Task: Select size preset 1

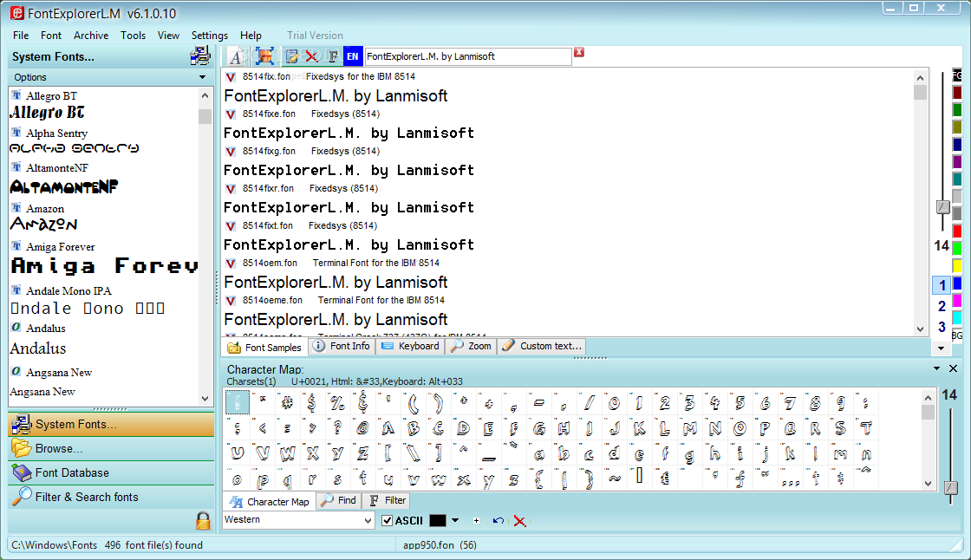Action: pyautogui.click(x=942, y=285)
